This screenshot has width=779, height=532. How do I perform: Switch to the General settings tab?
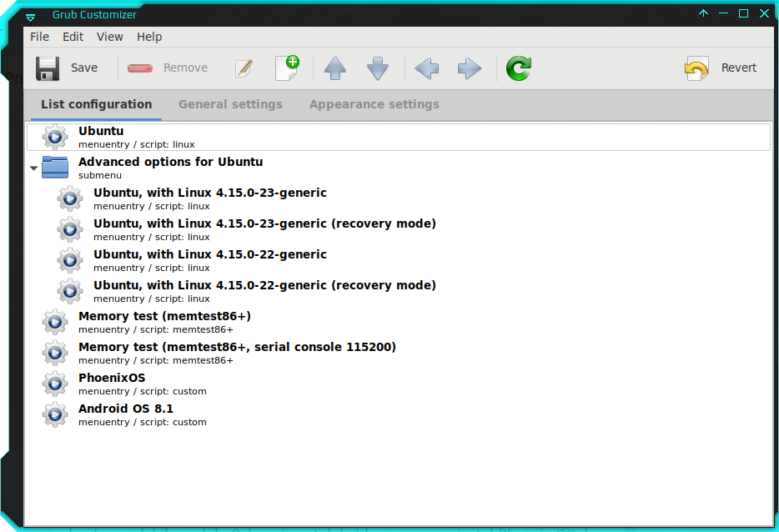coord(230,104)
